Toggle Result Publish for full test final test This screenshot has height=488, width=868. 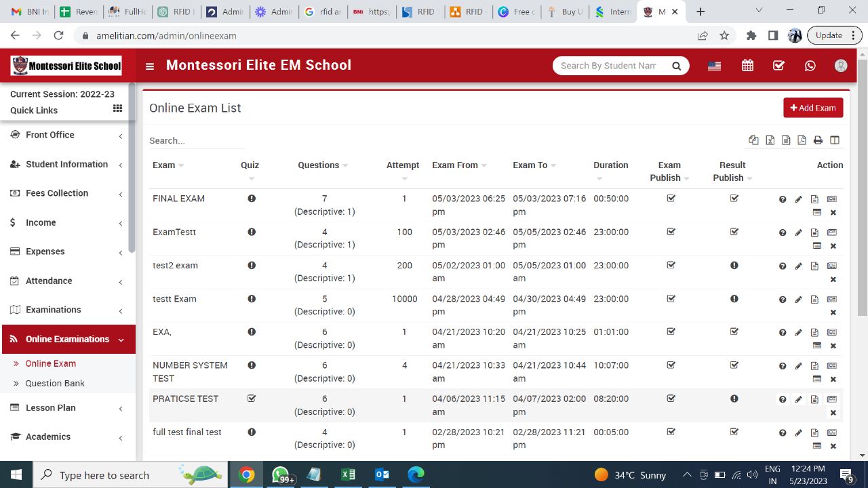pos(734,432)
